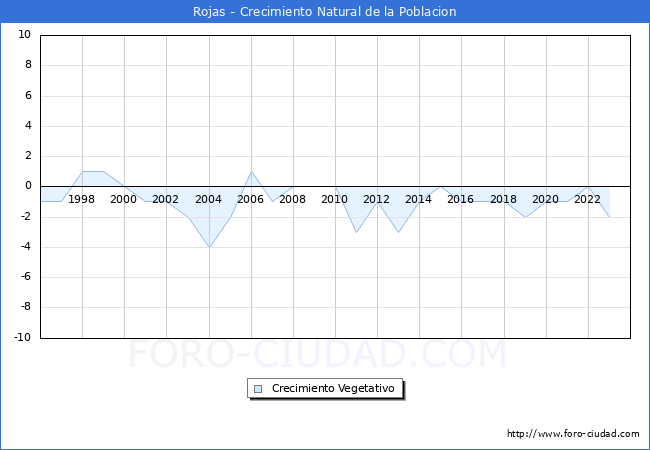Select the 1998 label on the x-axis
The width and height of the screenshot is (650, 450).
click(82, 199)
